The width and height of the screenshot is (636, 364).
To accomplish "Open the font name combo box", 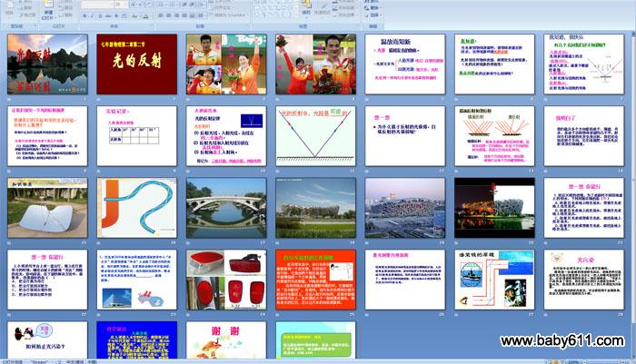I will [97, 5].
